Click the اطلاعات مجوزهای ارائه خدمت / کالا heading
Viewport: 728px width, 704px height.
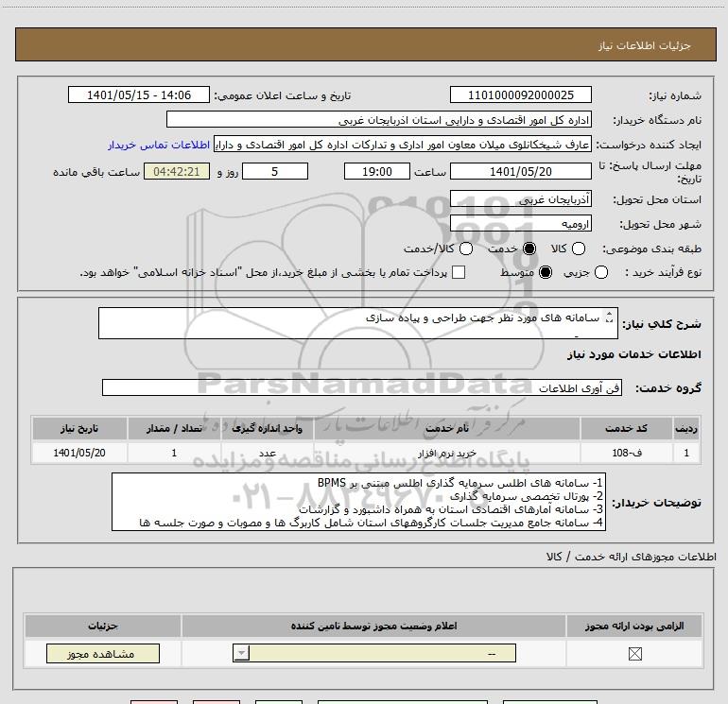(632, 557)
